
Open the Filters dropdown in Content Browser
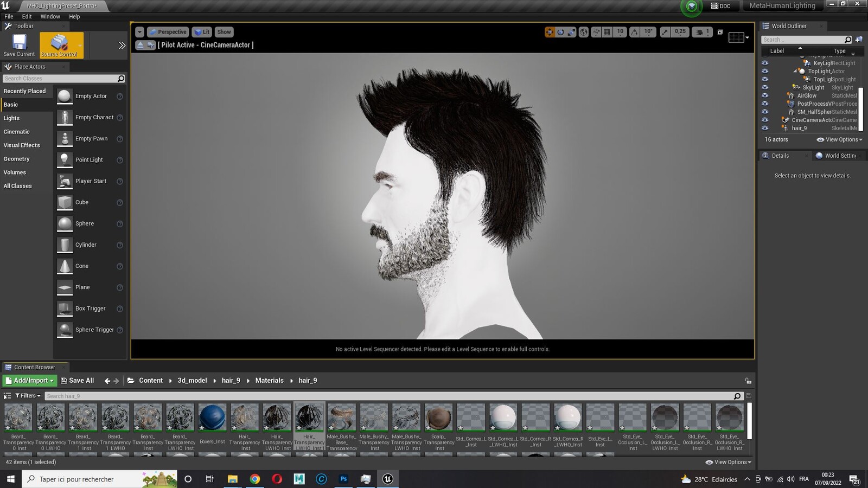pos(28,396)
